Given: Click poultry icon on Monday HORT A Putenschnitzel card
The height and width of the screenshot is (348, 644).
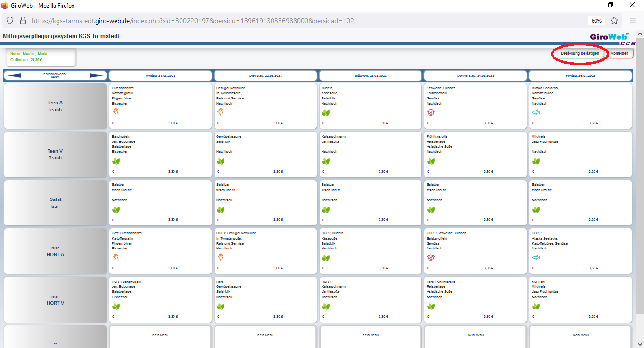Looking at the screenshot, I should [116, 257].
